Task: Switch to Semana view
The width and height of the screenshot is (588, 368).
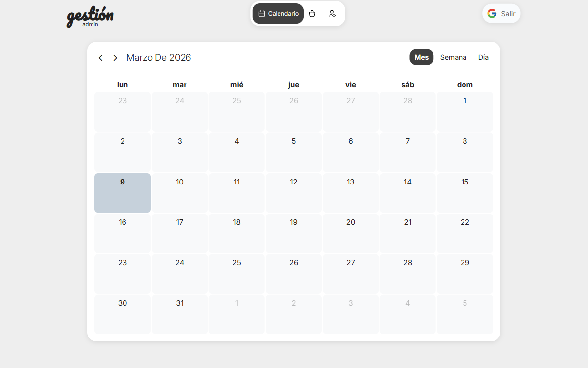Action: click(x=453, y=57)
